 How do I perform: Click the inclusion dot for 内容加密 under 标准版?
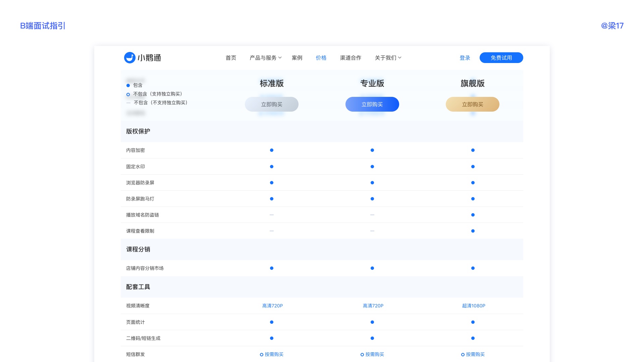271,150
